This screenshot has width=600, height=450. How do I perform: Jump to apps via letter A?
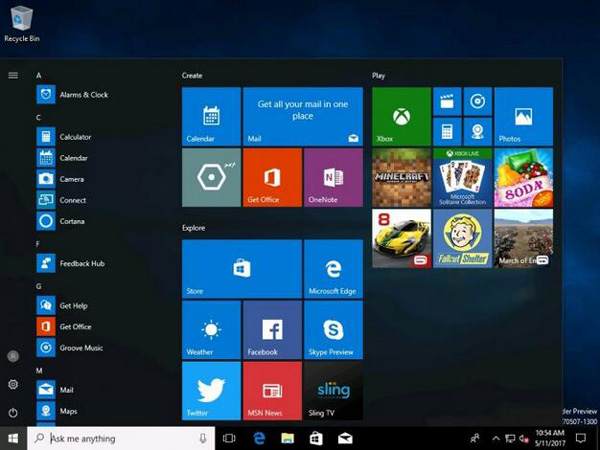tap(39, 75)
